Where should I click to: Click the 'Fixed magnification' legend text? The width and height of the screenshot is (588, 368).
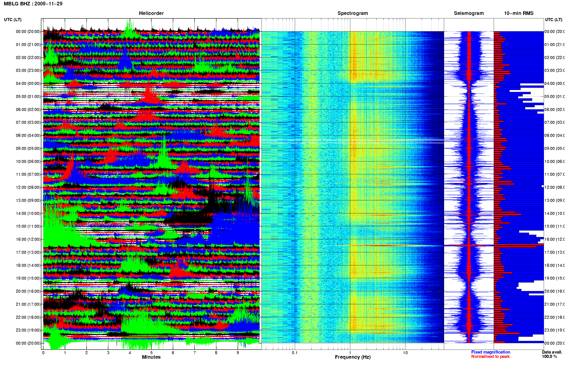tap(491, 352)
